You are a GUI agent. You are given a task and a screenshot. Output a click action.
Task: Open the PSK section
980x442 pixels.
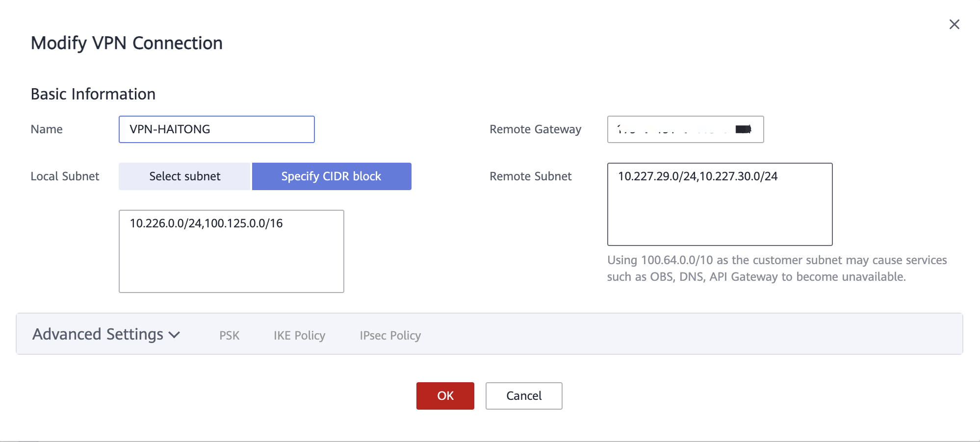229,336
